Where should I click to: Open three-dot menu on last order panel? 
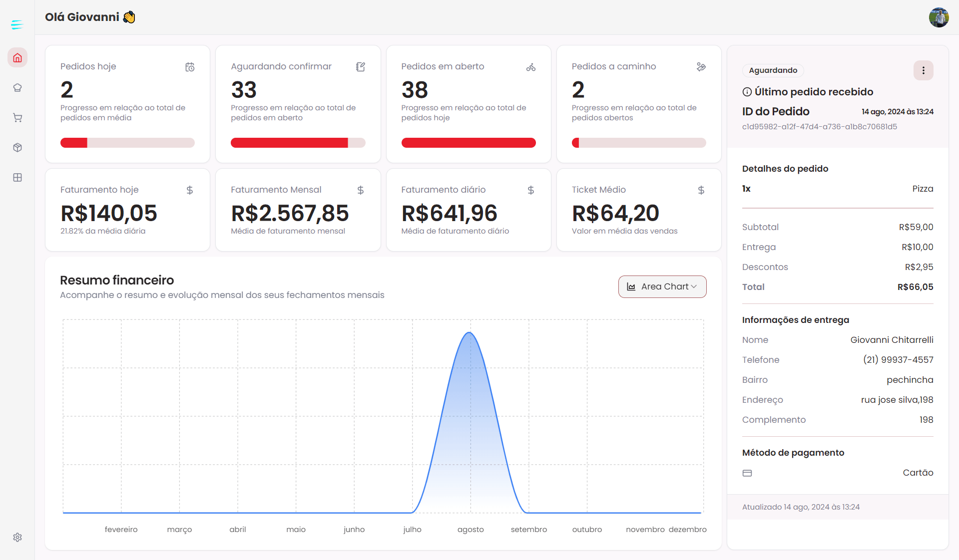923,70
